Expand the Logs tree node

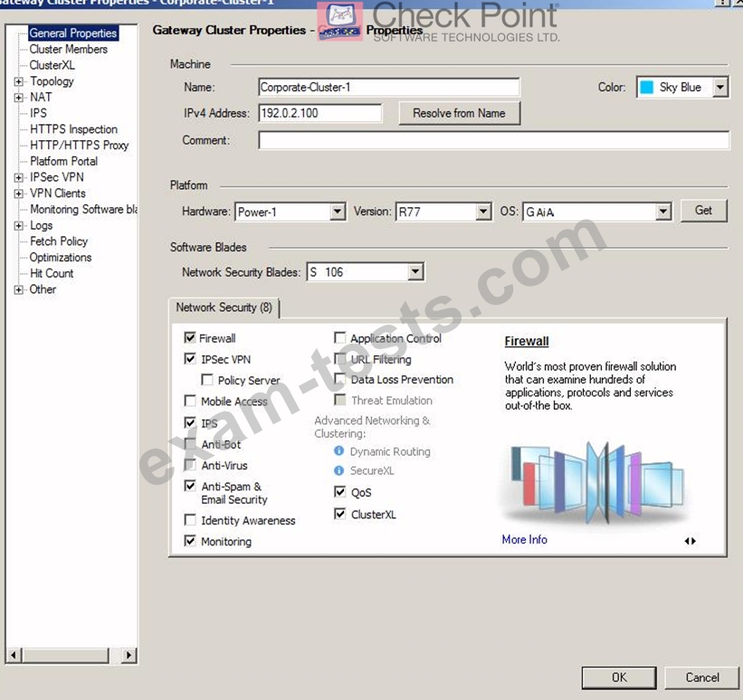click(x=18, y=226)
